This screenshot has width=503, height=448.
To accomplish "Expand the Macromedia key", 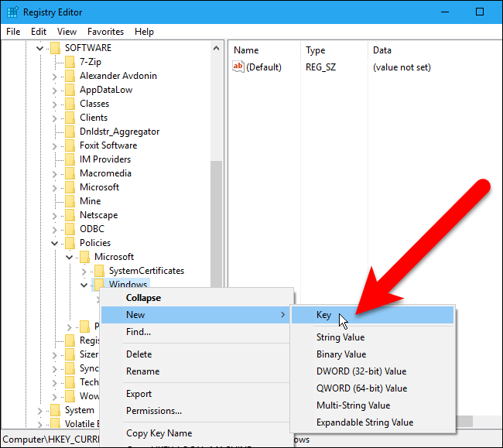I will click(x=54, y=174).
